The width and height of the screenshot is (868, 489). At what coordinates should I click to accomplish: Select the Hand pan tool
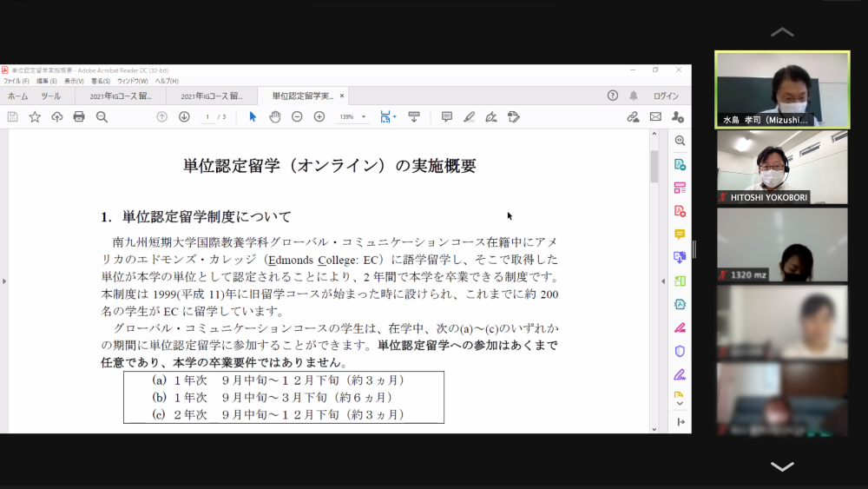(x=274, y=116)
